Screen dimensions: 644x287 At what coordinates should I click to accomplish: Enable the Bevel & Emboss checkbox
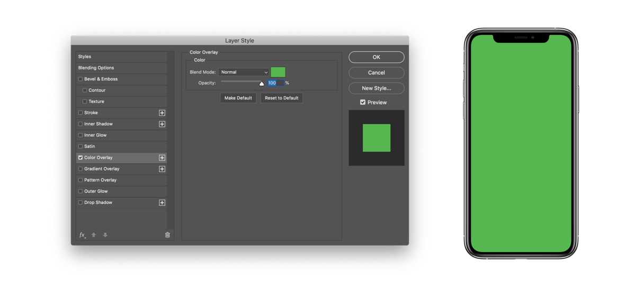(80, 79)
